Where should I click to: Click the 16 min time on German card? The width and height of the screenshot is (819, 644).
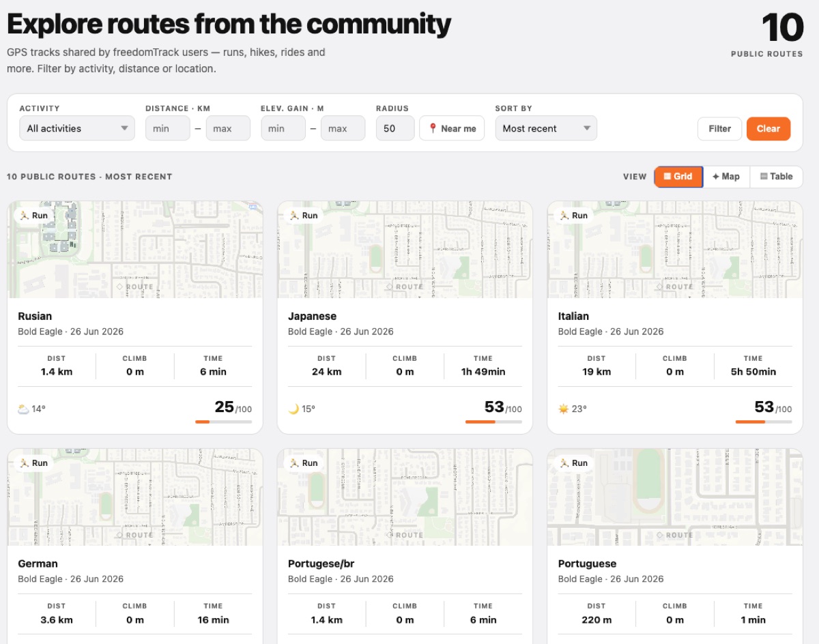(213, 619)
